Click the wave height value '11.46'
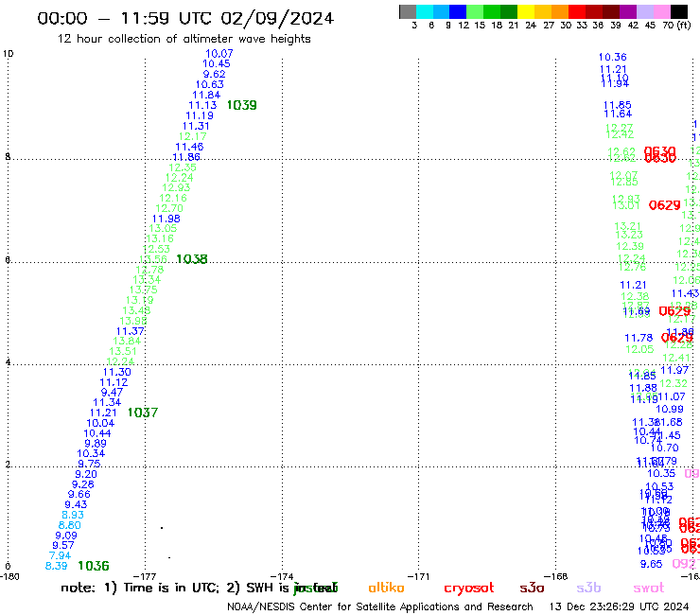Screen dimensions: 700x615 (x=189, y=147)
